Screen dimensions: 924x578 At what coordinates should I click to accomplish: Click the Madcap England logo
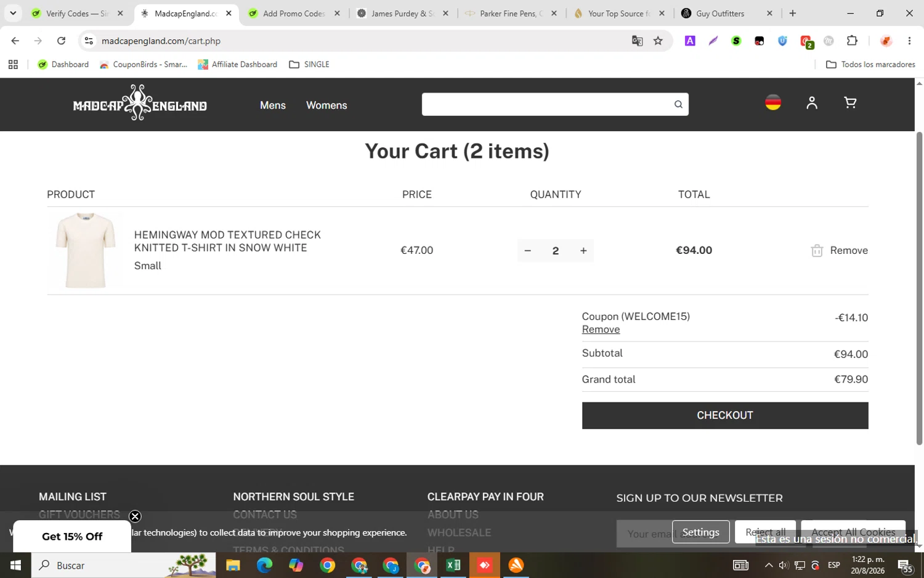140,104
